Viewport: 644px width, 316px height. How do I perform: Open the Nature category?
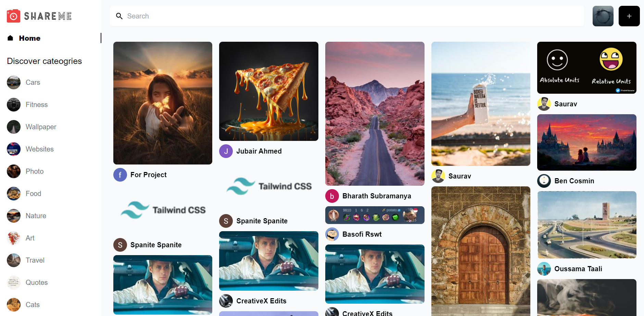[x=36, y=216]
